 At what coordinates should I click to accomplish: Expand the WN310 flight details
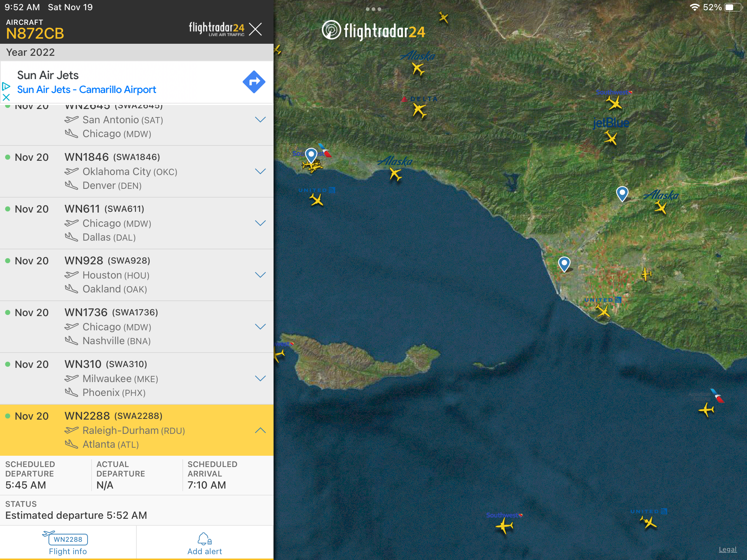pos(260,378)
